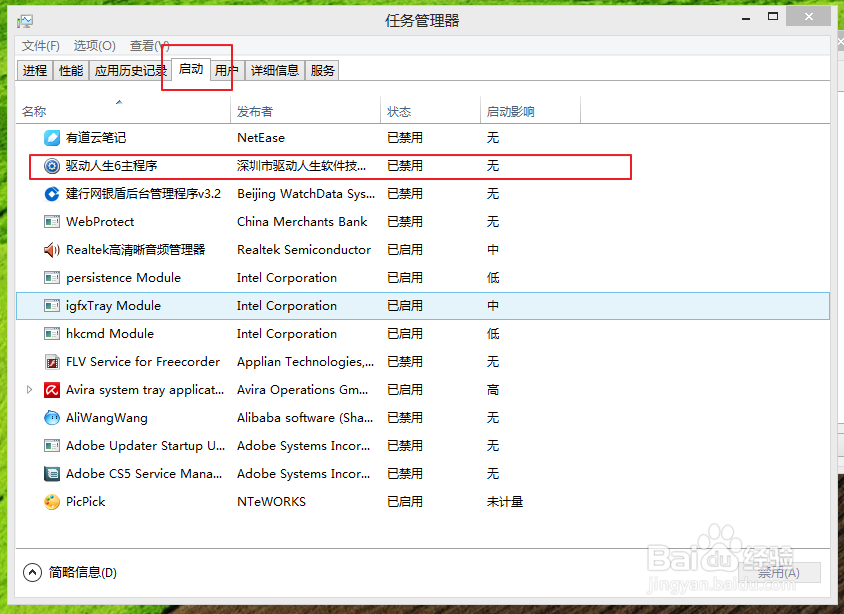Viewport: 844px width, 614px height.
Task: Select the AliWangWang name text
Action: [x=107, y=418]
